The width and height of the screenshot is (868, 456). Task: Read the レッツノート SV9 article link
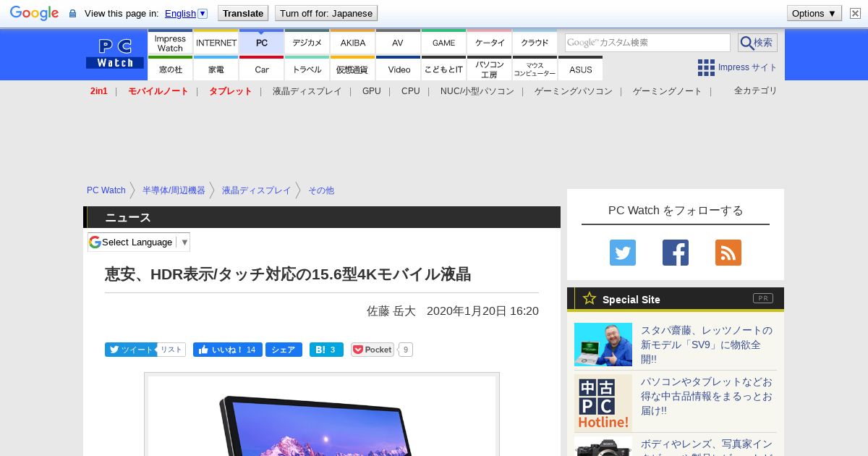click(707, 345)
